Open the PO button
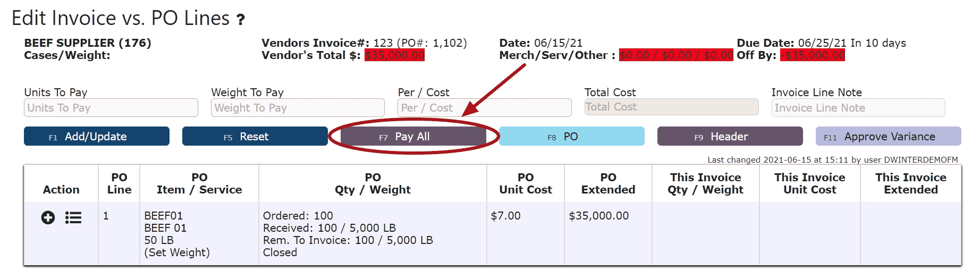 tap(571, 137)
